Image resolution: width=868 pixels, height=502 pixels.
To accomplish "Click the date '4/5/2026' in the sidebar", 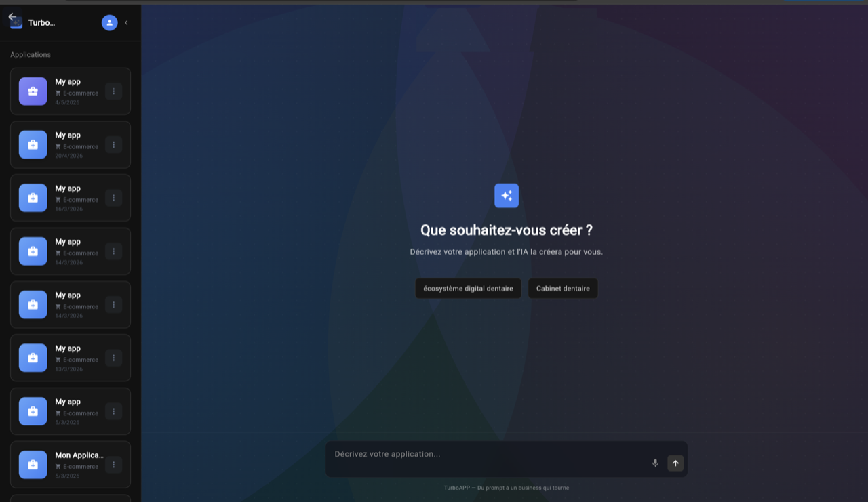I will click(x=67, y=102).
